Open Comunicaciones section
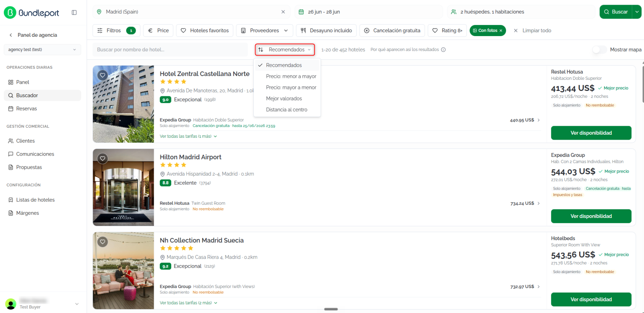The width and height of the screenshot is (644, 313). point(42,154)
